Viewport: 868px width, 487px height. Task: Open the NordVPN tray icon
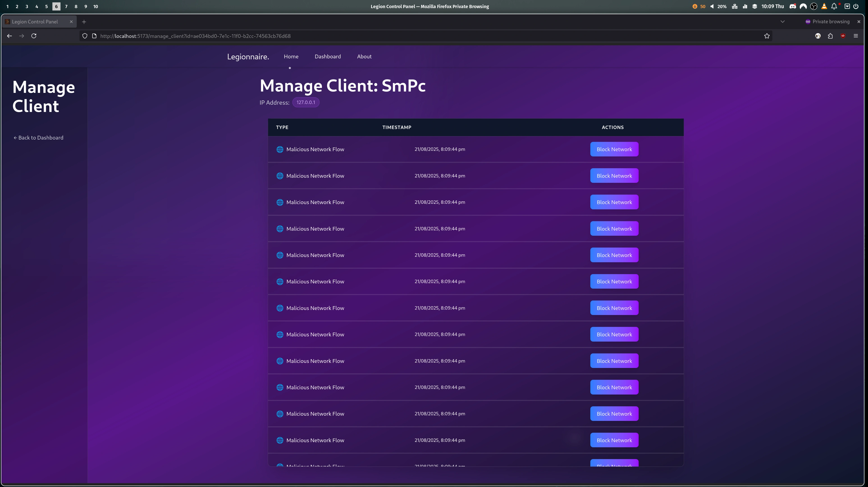[803, 6]
